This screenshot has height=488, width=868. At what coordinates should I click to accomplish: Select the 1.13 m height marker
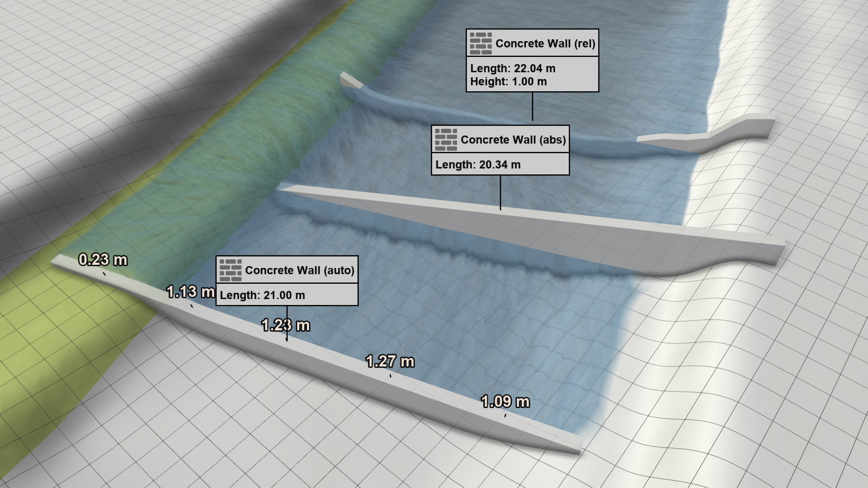click(x=190, y=292)
